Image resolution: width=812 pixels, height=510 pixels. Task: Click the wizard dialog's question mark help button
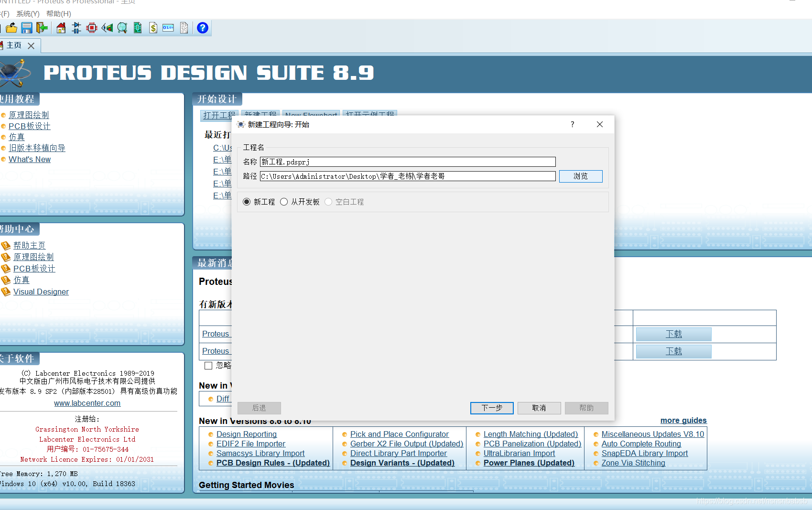tap(572, 124)
